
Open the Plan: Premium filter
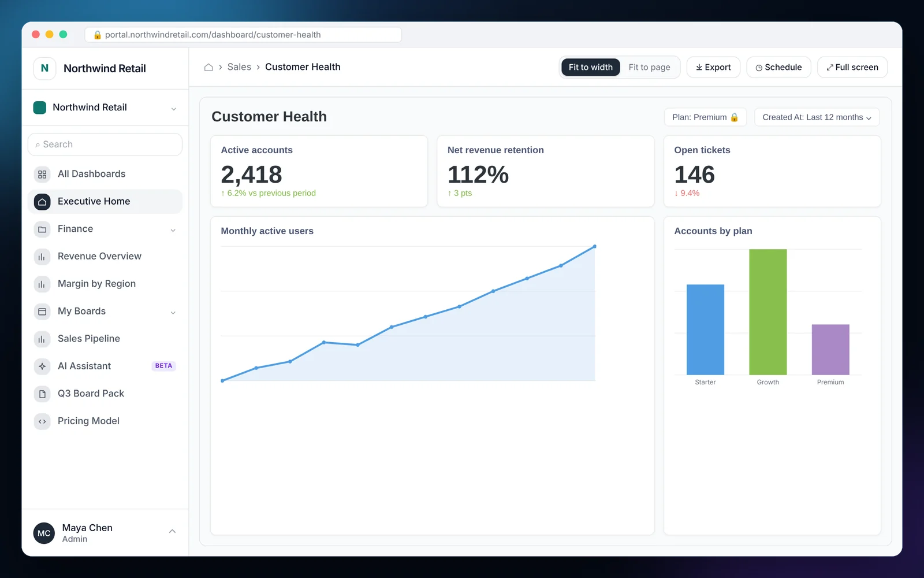(705, 117)
